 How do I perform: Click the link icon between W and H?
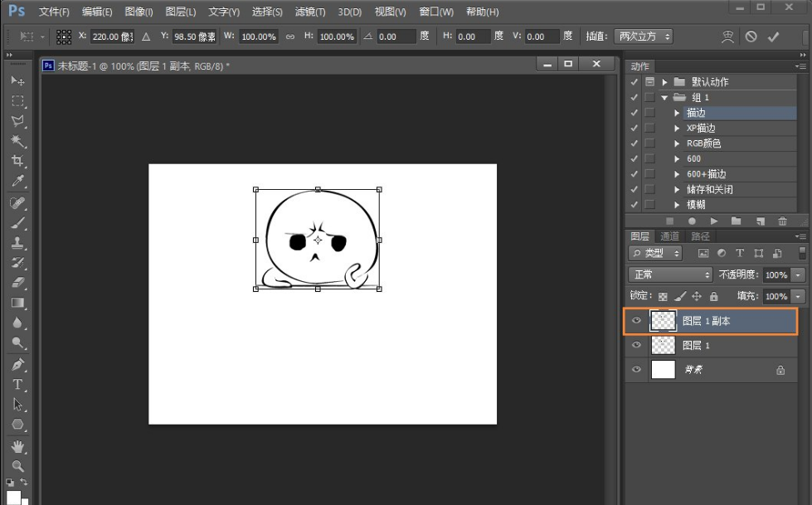[289, 37]
